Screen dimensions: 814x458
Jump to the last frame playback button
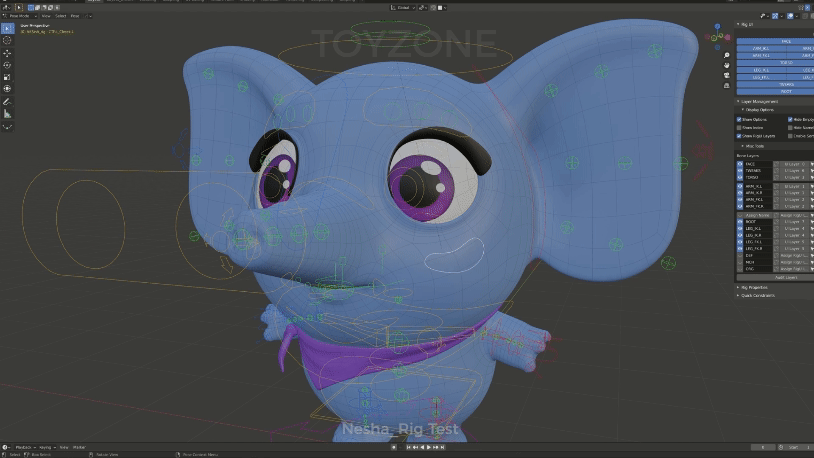click(x=442, y=447)
